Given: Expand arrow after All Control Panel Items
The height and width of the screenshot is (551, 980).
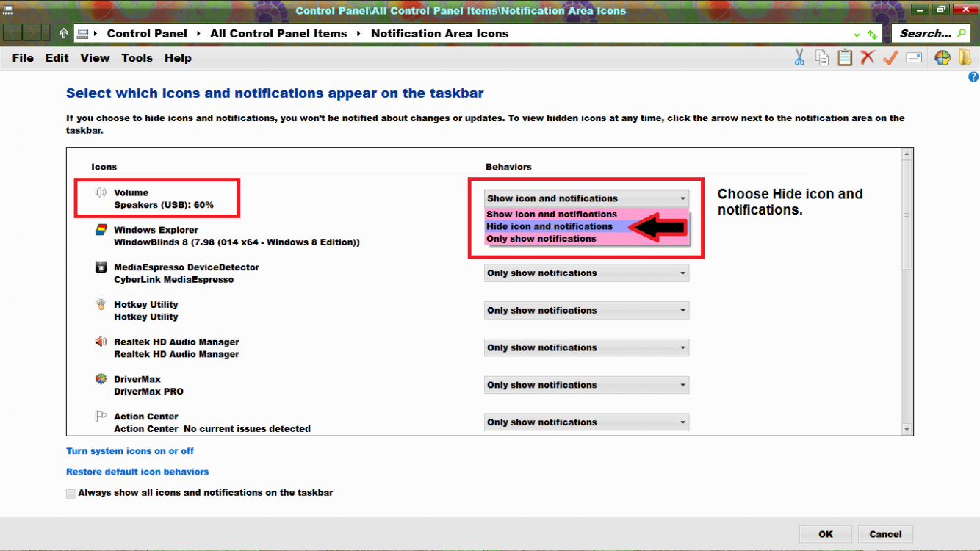Looking at the screenshot, I should 359,34.
